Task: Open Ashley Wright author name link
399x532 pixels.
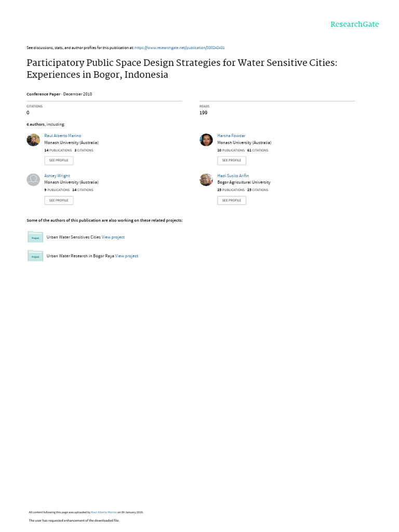Action: (x=57, y=176)
